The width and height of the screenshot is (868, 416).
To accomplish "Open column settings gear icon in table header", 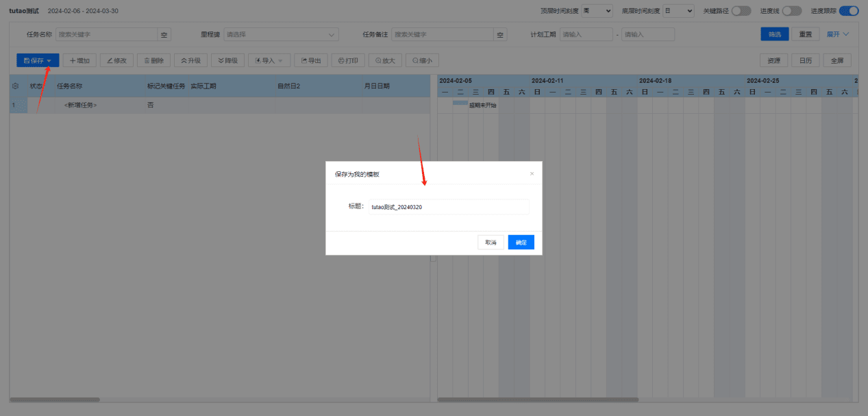I will pyautogui.click(x=15, y=86).
